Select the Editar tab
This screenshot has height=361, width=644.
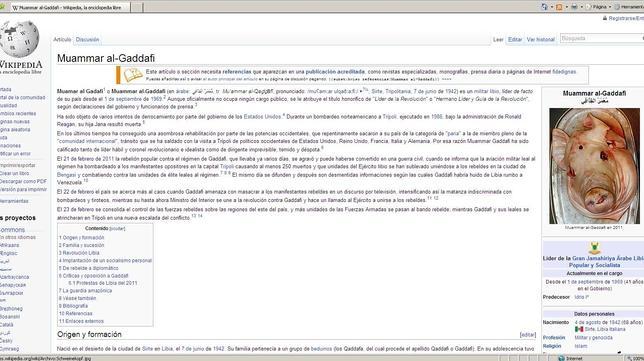click(515, 39)
